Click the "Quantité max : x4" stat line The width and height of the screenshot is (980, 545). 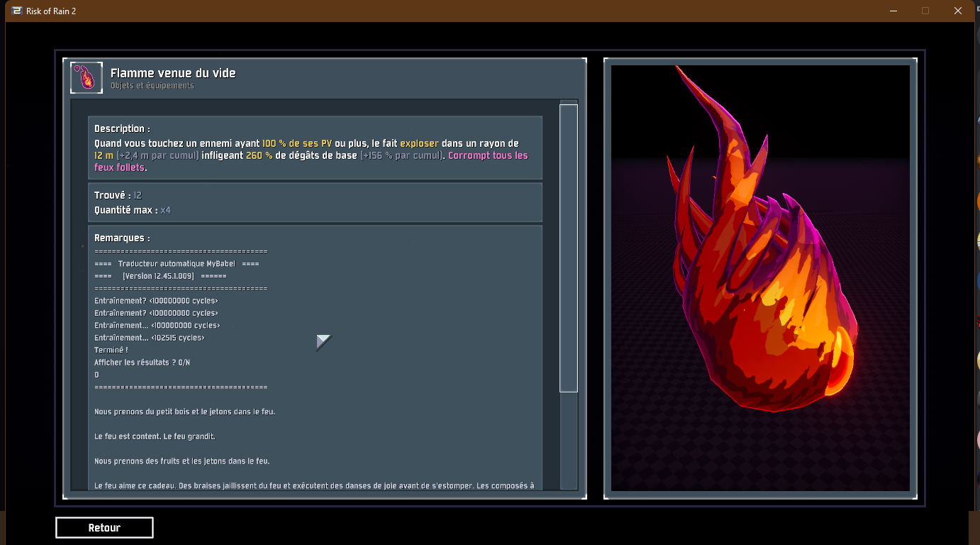(x=133, y=210)
